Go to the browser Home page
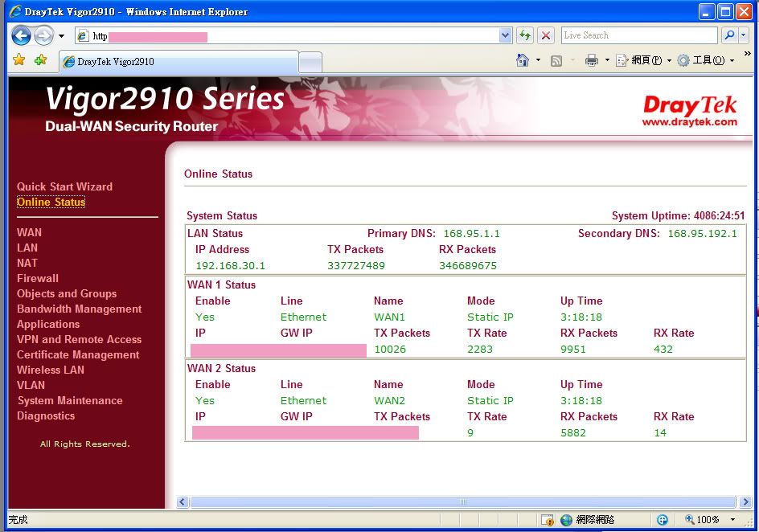 pos(523,60)
